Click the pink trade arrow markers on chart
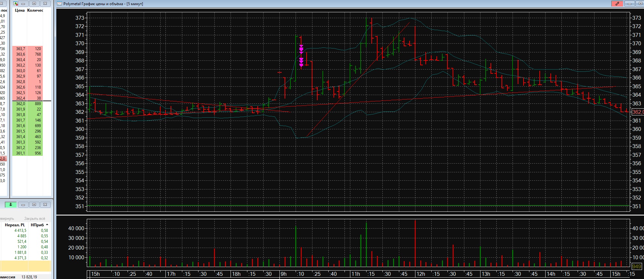This screenshot has height=279, width=644. (301, 56)
